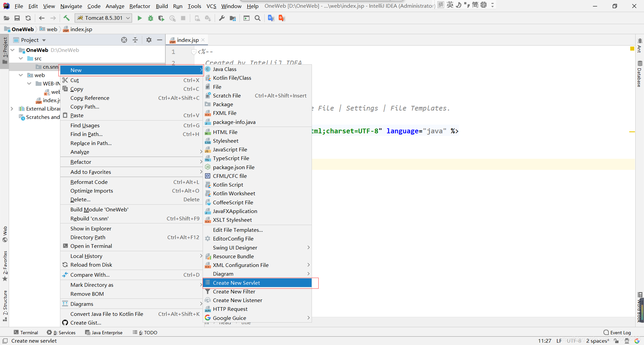The width and height of the screenshot is (644, 345).
Task: Select Create New Servlet menu item
Action: (258, 283)
